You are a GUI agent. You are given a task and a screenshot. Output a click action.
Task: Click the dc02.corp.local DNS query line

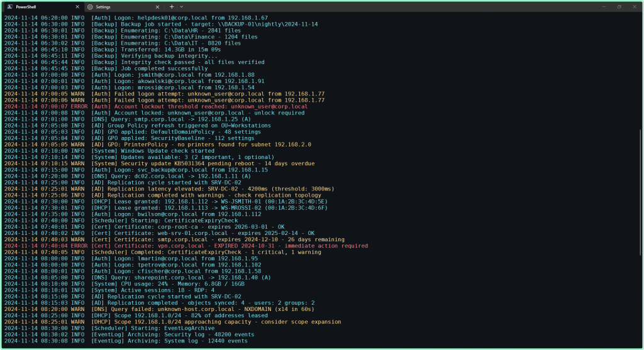[x=128, y=177]
